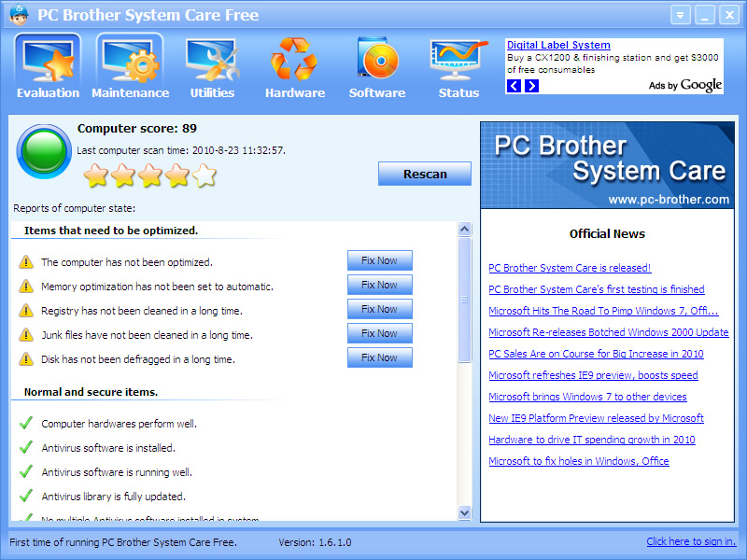Click the first gold rating star
Screen dimensions: 747x560
click(x=95, y=175)
